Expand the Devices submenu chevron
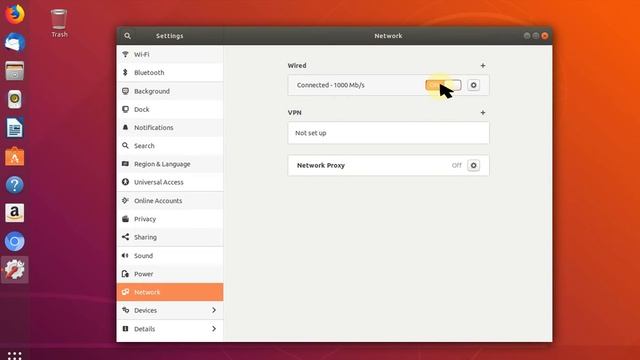Screen dimensions: 640x360 click(214, 310)
